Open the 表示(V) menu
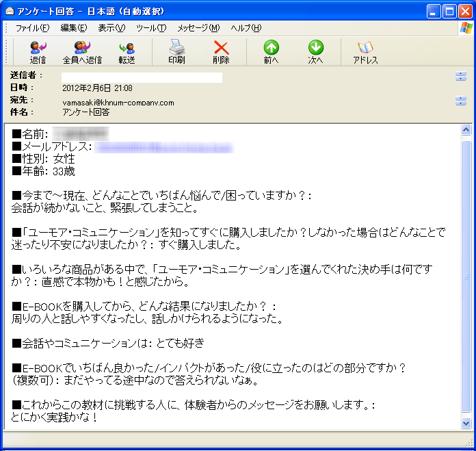This screenshot has width=476, height=451. click(111, 28)
